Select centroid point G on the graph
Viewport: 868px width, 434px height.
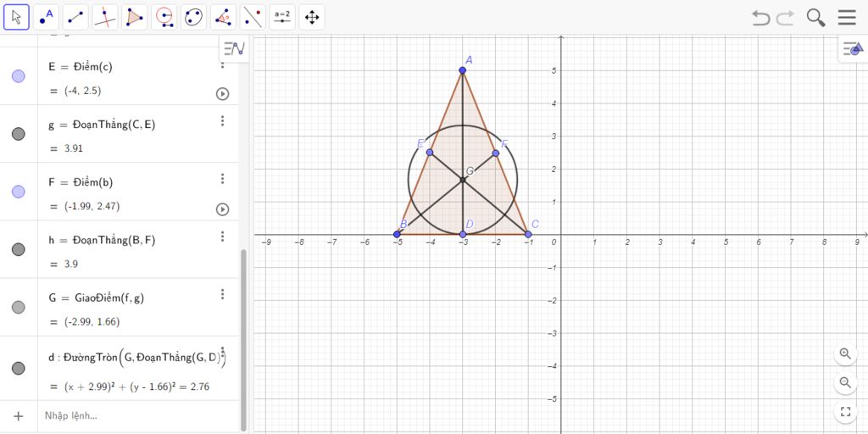463,180
